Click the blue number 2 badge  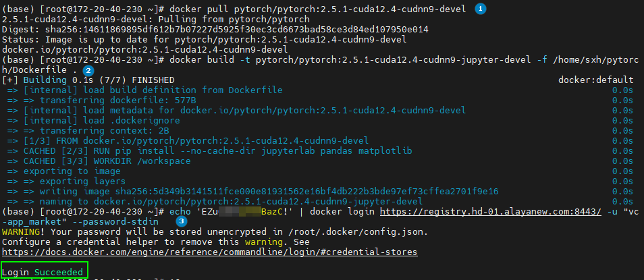click(88, 70)
